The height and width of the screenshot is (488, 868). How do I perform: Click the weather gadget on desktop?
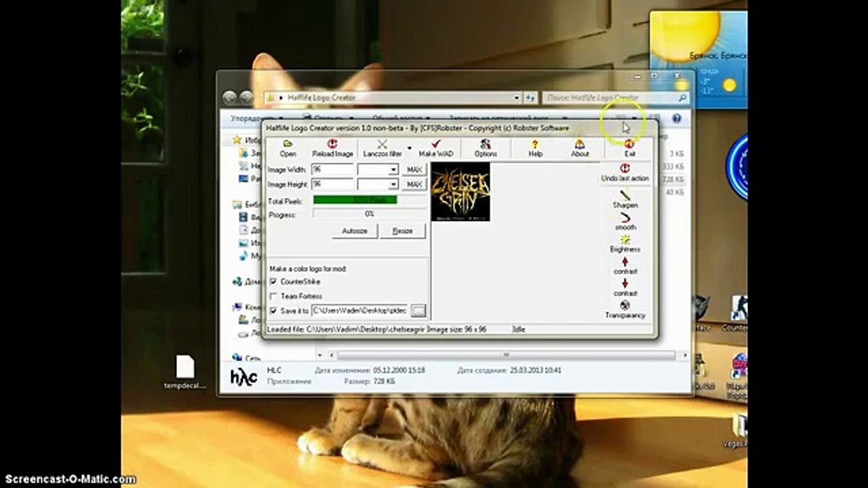(x=698, y=59)
